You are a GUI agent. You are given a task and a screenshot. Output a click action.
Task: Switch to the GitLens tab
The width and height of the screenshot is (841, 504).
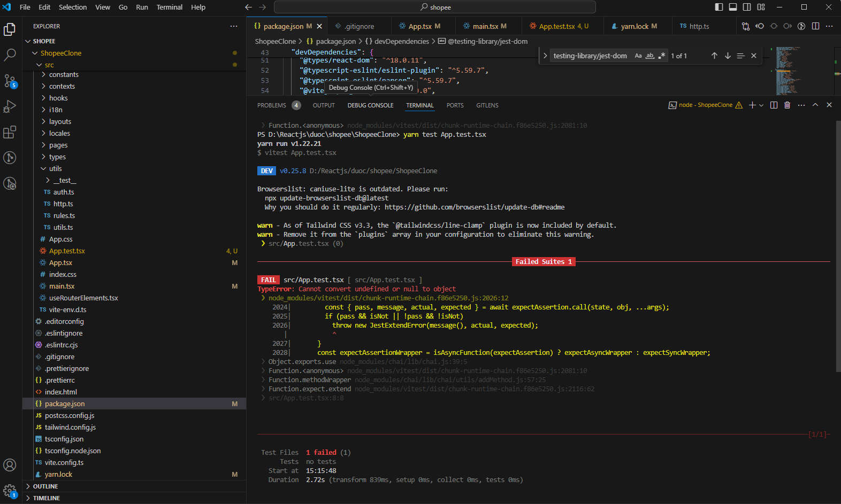(487, 105)
